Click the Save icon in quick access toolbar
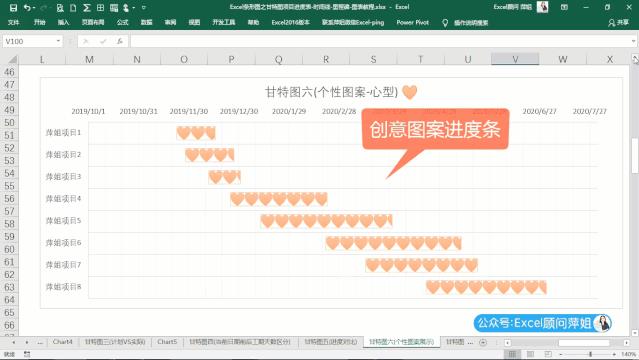Viewport: 639px width, 360px height. click(x=13, y=7)
